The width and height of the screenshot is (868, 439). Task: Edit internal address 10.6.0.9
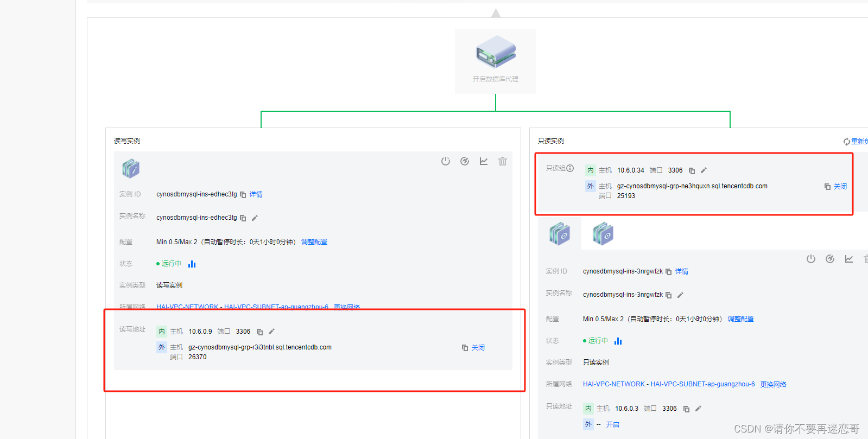coord(271,332)
